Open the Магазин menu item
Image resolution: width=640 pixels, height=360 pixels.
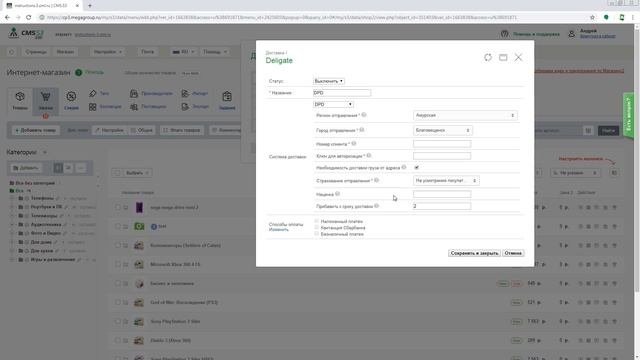[x=65, y=52]
